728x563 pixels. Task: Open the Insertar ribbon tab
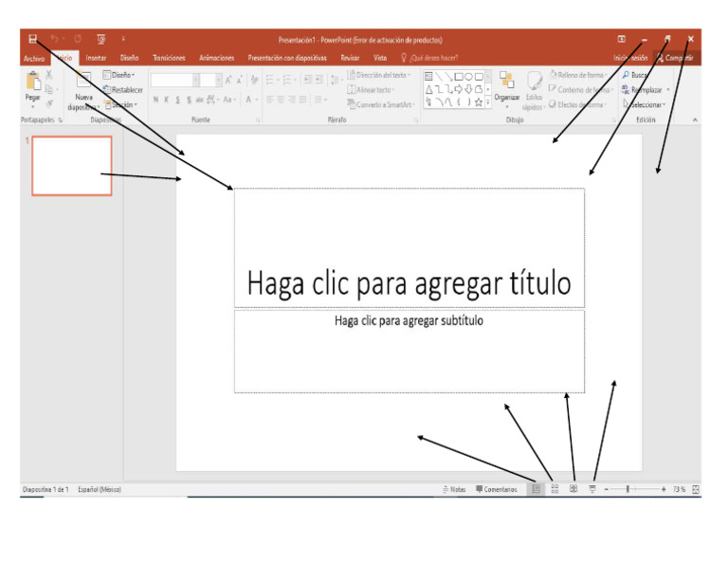96,58
